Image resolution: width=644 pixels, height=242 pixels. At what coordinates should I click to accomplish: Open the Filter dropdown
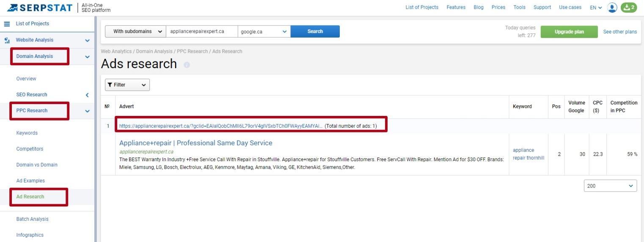point(127,85)
